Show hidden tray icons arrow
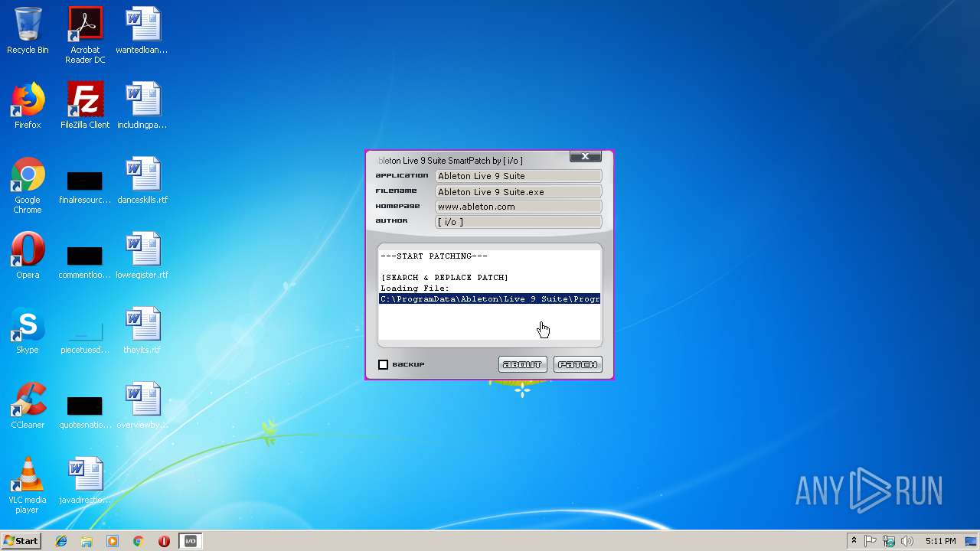This screenshot has width=980, height=551. (x=854, y=541)
